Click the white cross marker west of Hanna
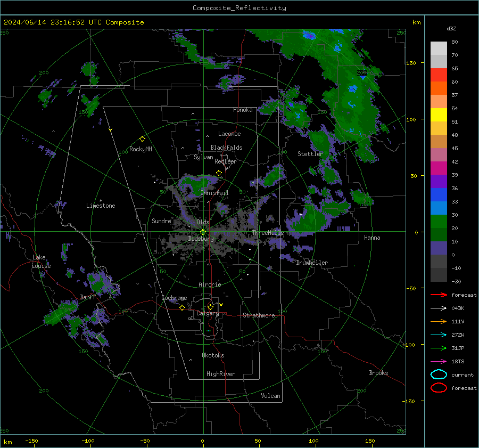This screenshot has width=479, height=448. coord(301,214)
